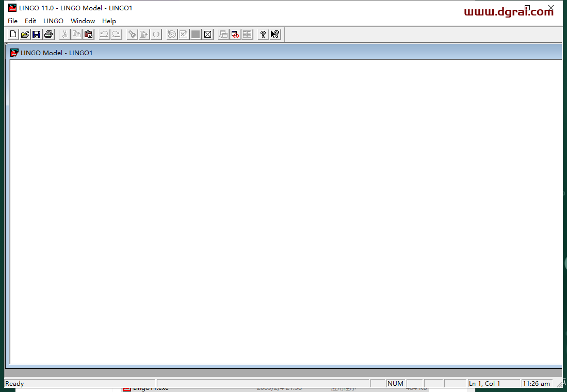
Task: Create a new model with the New icon
Action: (x=13, y=35)
